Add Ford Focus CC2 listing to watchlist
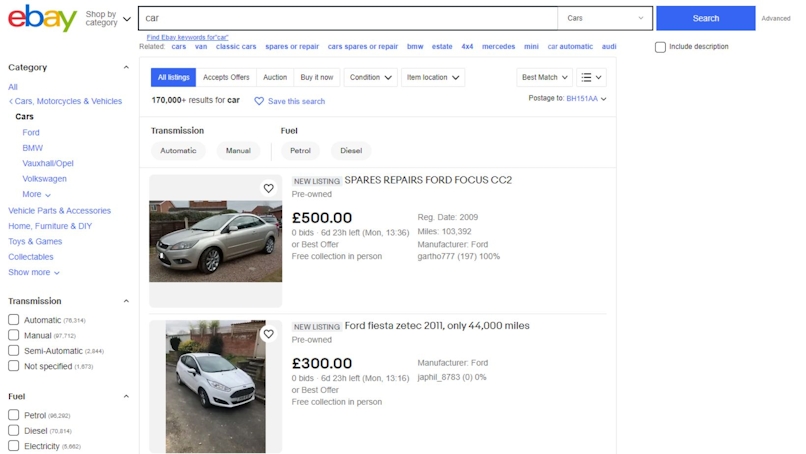The image size is (806, 454). [268, 189]
